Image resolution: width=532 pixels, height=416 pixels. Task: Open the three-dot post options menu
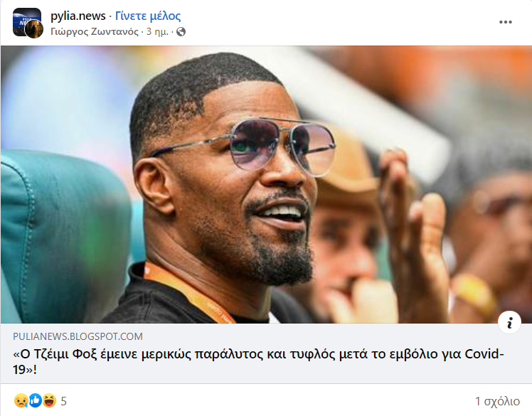505,22
